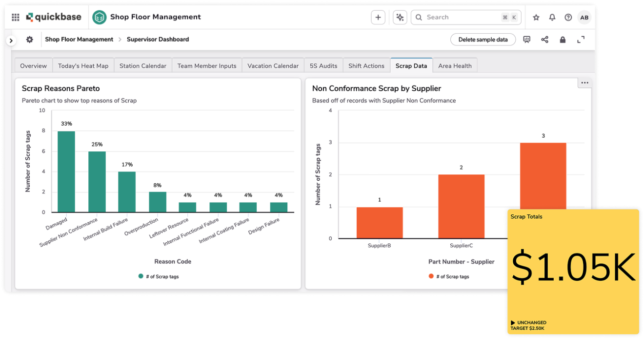Expand the collapsed left sidebar chevron

point(11,40)
